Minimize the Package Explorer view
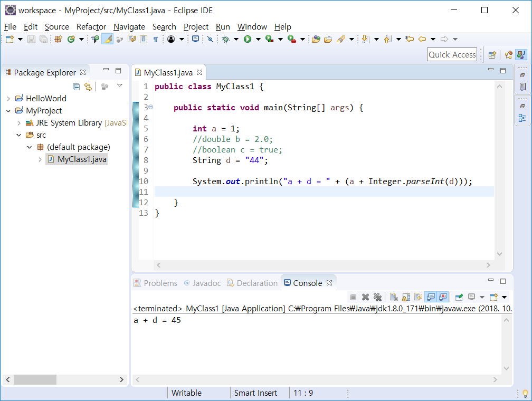The width and height of the screenshot is (532, 401). coord(106,70)
